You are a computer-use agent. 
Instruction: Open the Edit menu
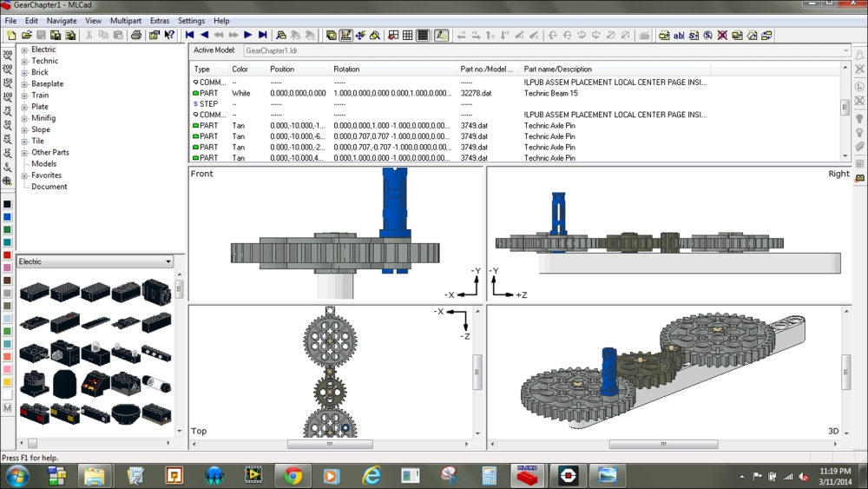coord(31,21)
